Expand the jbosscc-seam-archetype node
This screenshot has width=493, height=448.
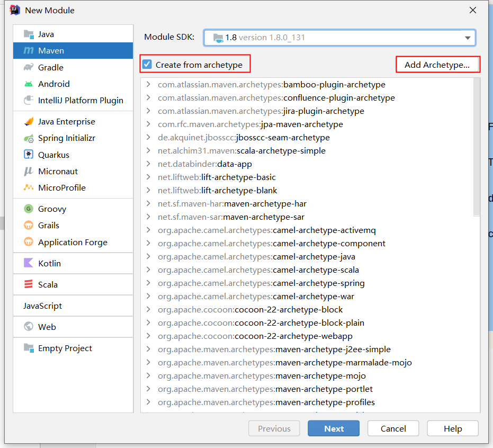[148, 137]
